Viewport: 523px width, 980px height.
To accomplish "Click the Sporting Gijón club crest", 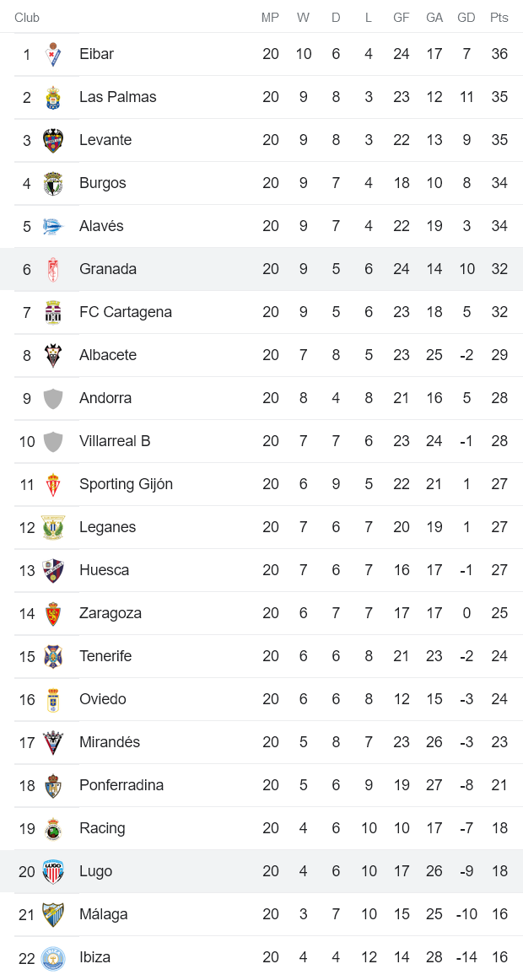I will [x=51, y=483].
